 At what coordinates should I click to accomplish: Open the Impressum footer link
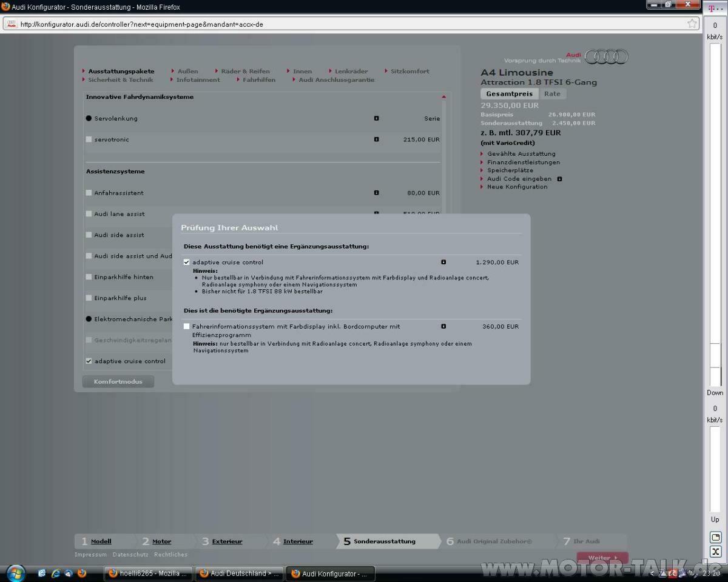tap(90, 555)
